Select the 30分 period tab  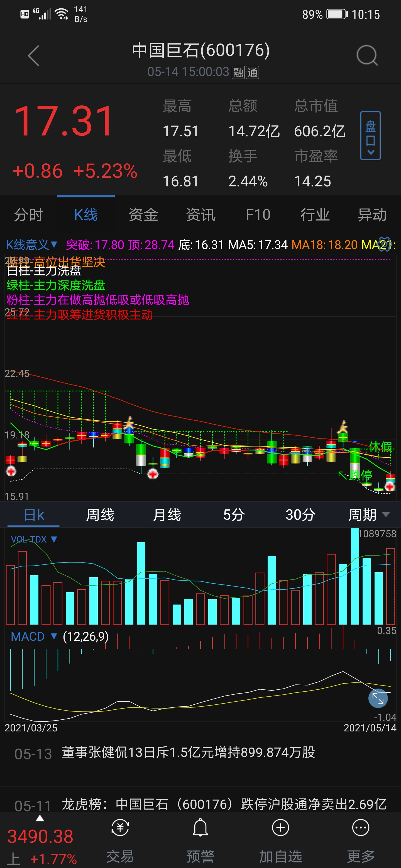click(x=300, y=515)
